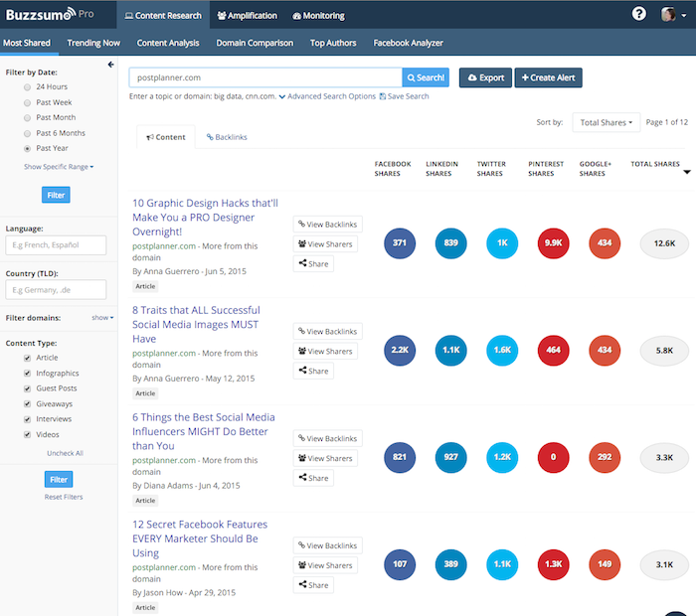Select the Past 6 Months date filter
This screenshot has height=616, width=696.
coord(28,133)
